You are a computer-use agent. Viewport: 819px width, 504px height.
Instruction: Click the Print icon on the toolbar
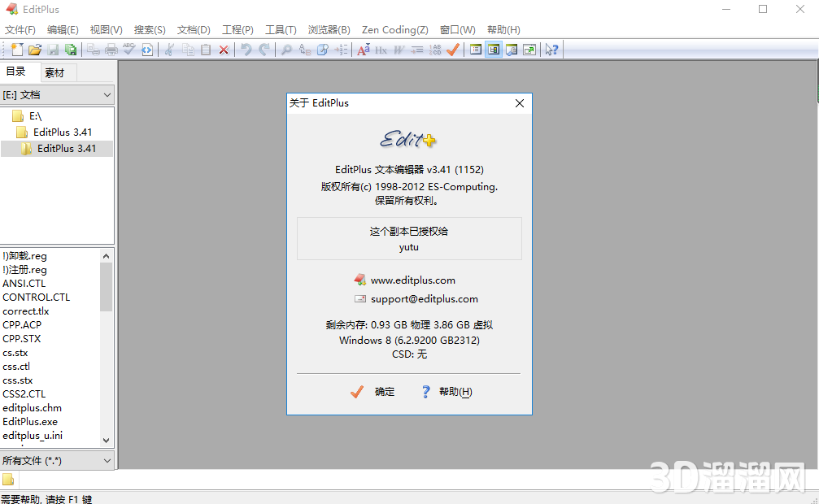click(x=111, y=50)
